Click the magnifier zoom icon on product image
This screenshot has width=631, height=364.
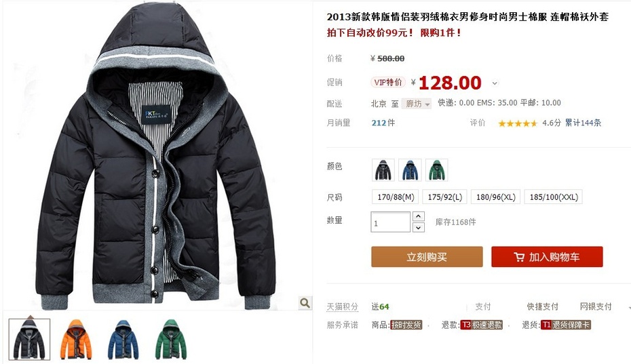(305, 302)
